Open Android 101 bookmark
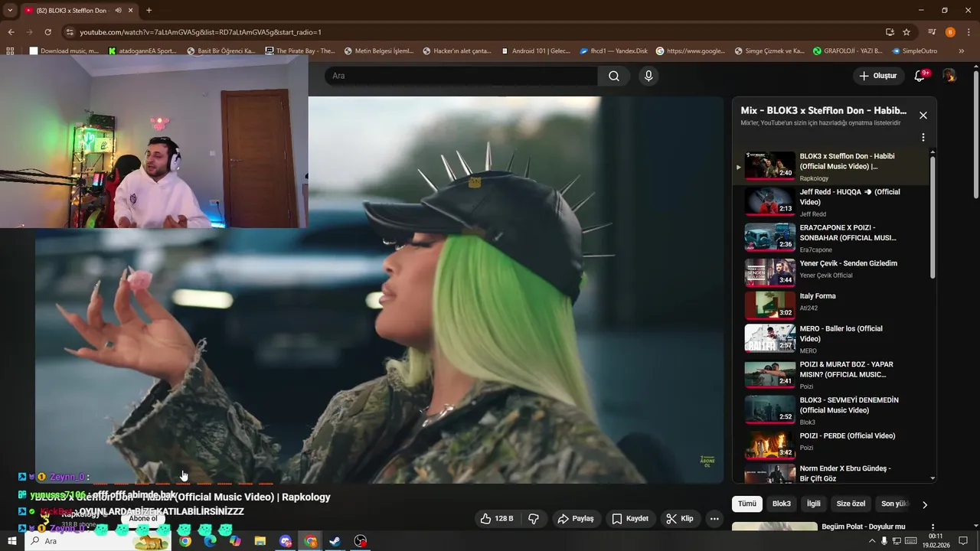Viewport: 980px width, 551px height. (535, 51)
